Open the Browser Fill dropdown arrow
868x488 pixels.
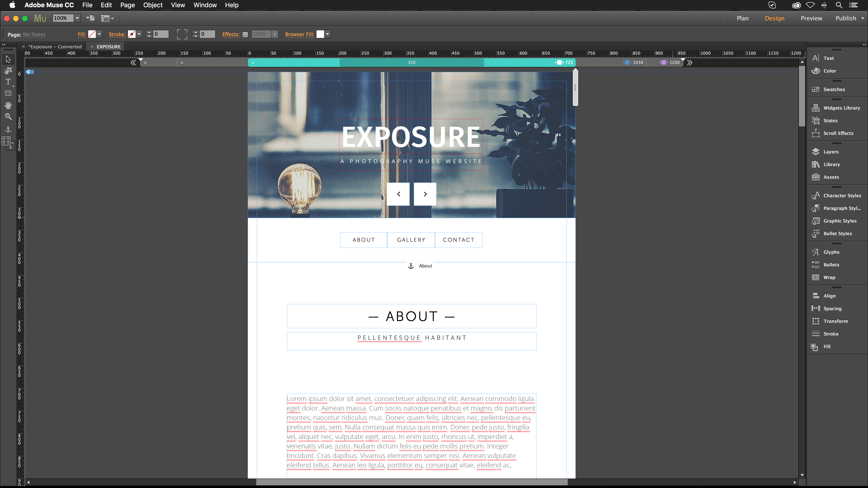328,34
